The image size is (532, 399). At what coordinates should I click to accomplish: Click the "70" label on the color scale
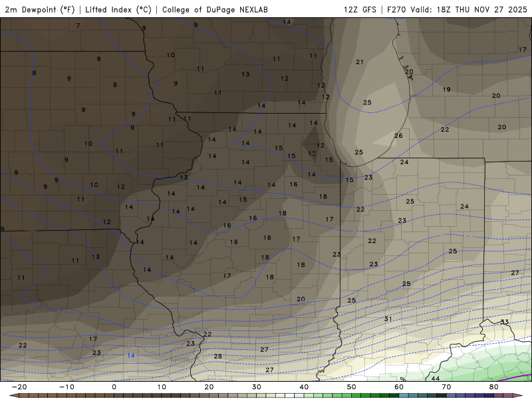pos(446,387)
